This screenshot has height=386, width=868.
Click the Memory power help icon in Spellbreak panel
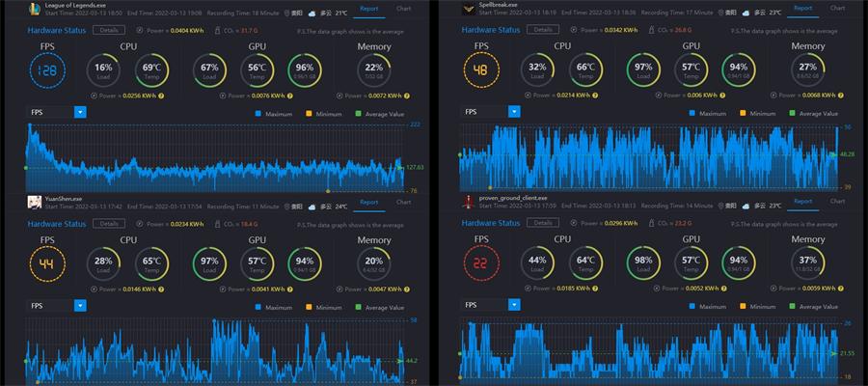(x=841, y=96)
